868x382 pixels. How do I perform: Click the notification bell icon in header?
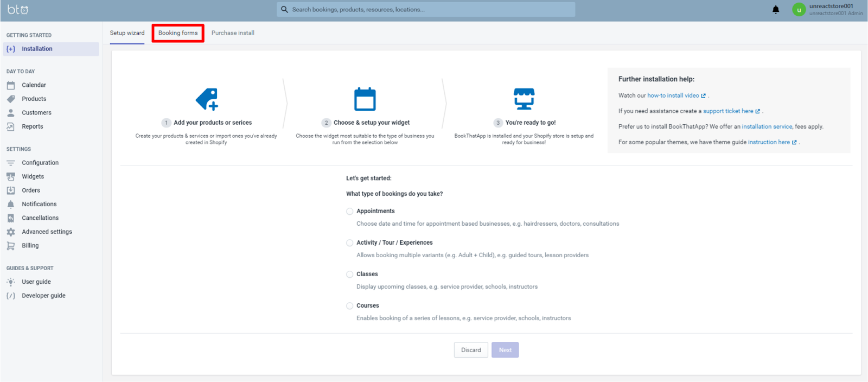(775, 9)
